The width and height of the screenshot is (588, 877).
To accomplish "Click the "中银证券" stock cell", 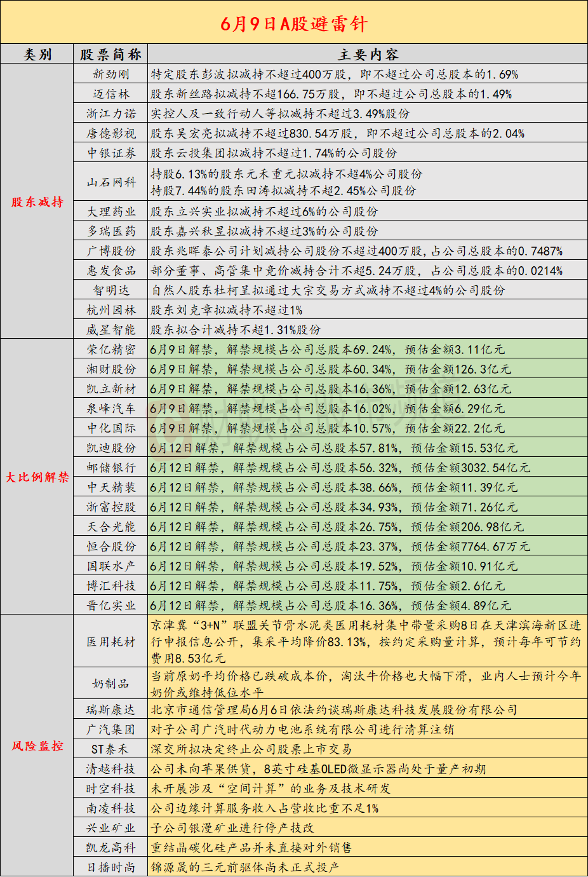I will coord(111,153).
